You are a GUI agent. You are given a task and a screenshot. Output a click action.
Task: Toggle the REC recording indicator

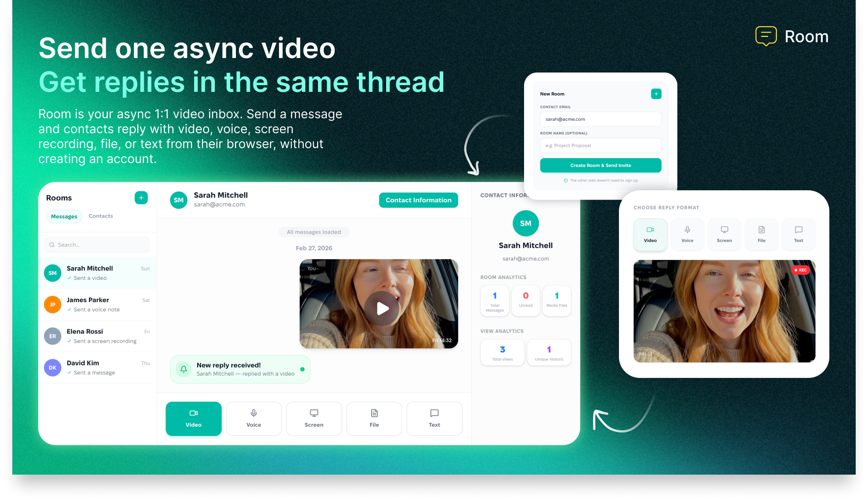[x=801, y=270]
